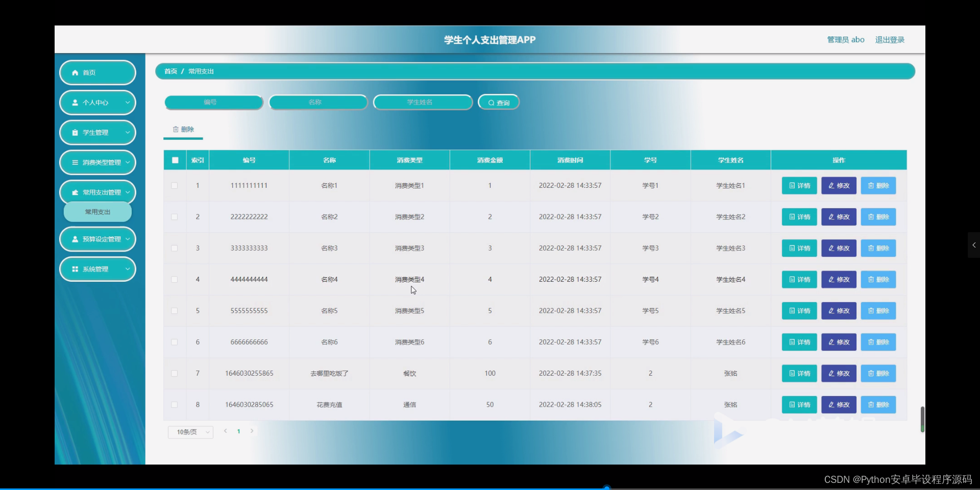Toggle the select-all checkbox in table header
This screenshot has width=980, height=490.
click(x=175, y=160)
